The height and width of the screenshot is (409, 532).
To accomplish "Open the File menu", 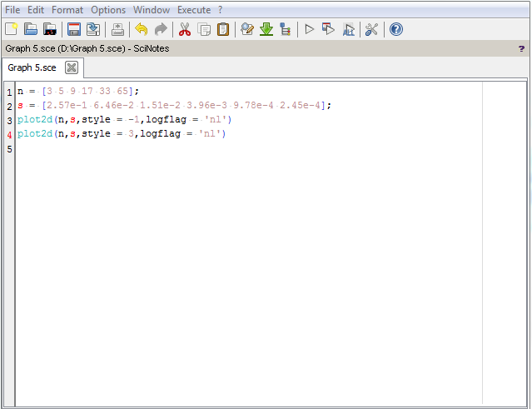I will [12, 10].
